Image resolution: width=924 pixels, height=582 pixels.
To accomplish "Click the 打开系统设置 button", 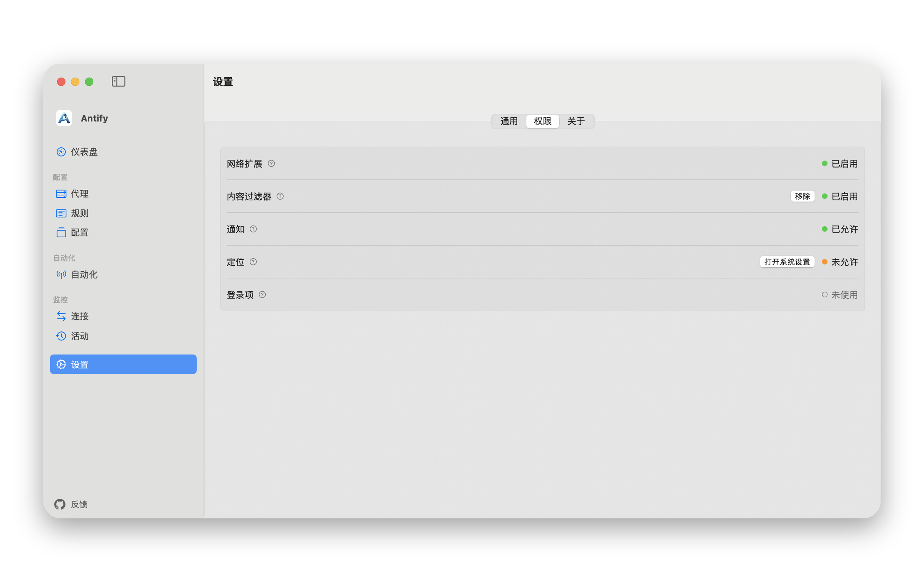I will click(x=787, y=262).
